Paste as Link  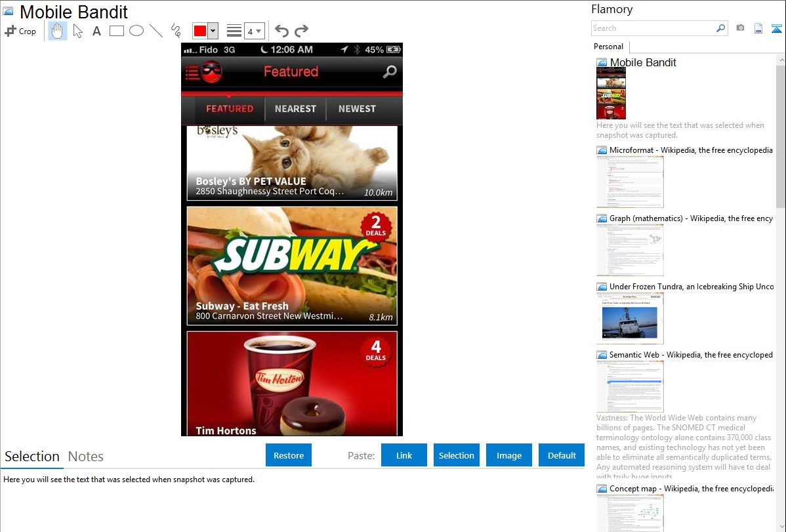[x=404, y=455]
